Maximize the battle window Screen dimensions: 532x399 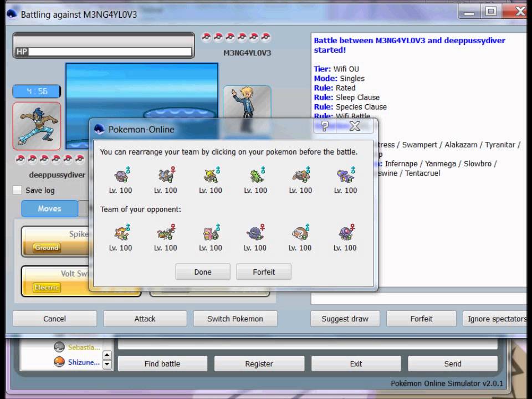tap(490, 12)
